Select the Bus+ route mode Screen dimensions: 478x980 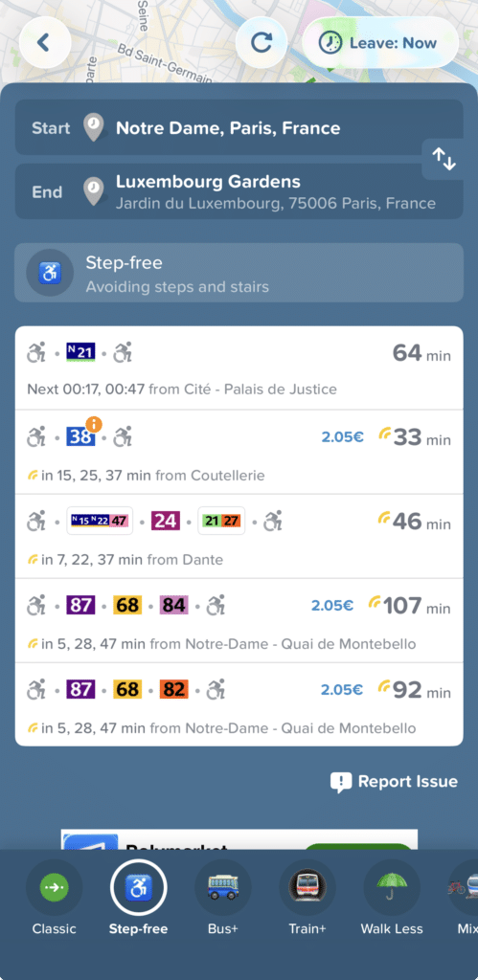223,887
